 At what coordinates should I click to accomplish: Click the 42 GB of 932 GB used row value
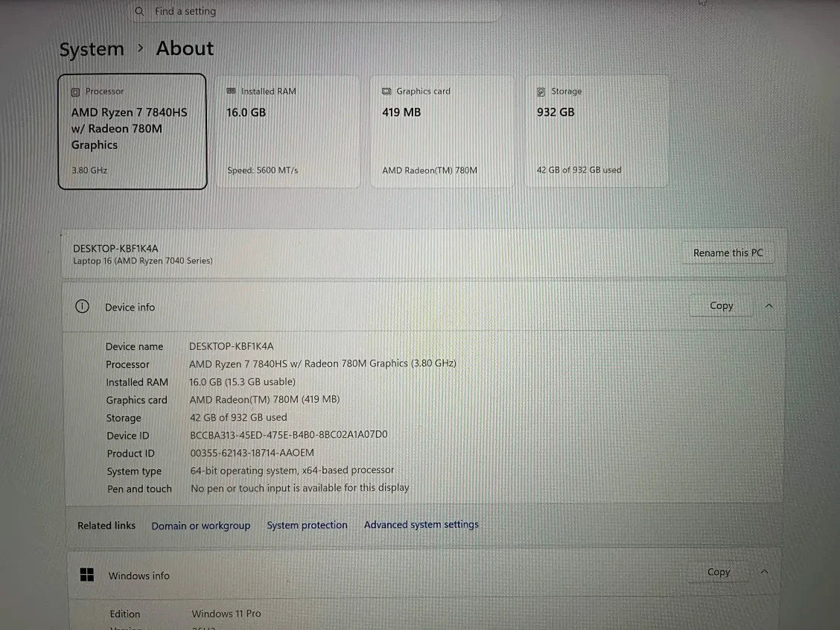(x=238, y=417)
